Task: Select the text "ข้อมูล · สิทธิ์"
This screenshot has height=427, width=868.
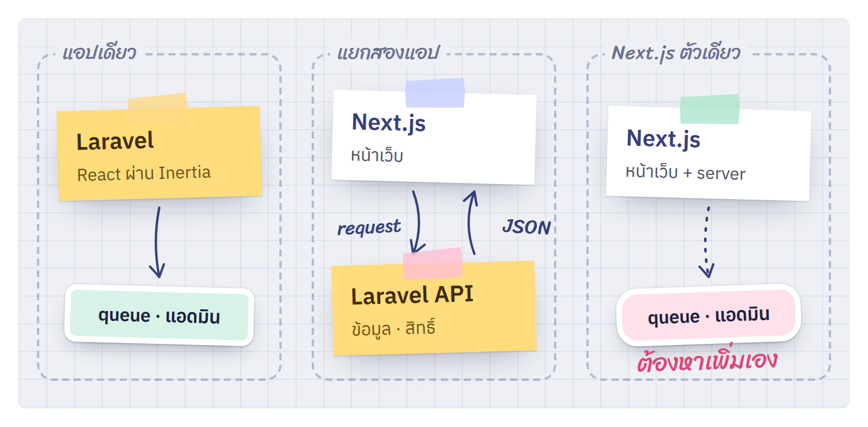Action: pyautogui.click(x=394, y=328)
